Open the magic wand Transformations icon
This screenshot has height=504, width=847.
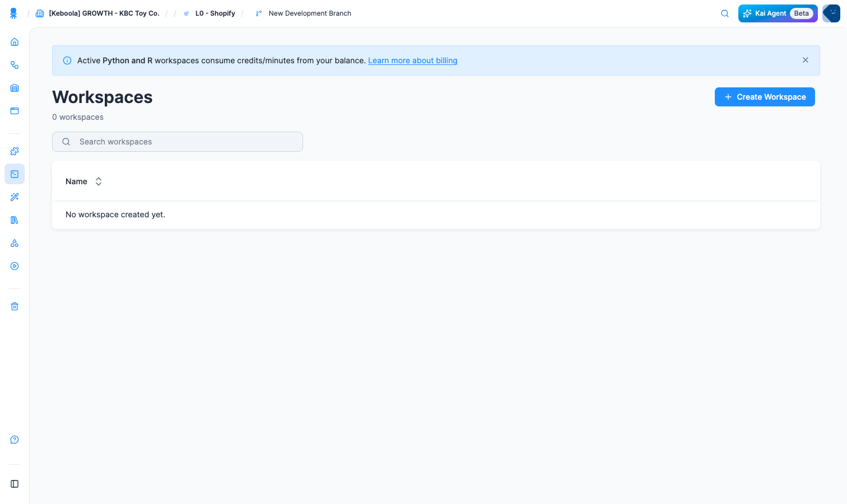15,197
